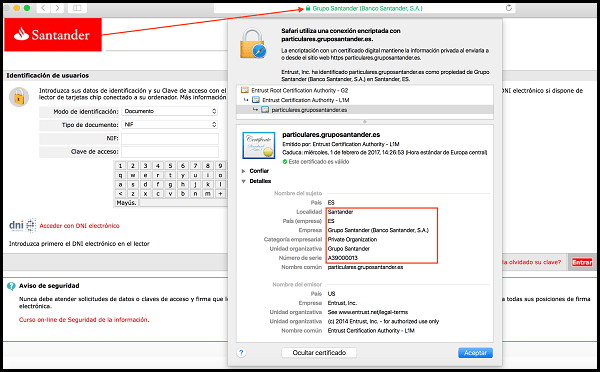The width and height of the screenshot is (600, 372).
Task: Click the Aviso de seguridad info icon
Action: (11, 286)
